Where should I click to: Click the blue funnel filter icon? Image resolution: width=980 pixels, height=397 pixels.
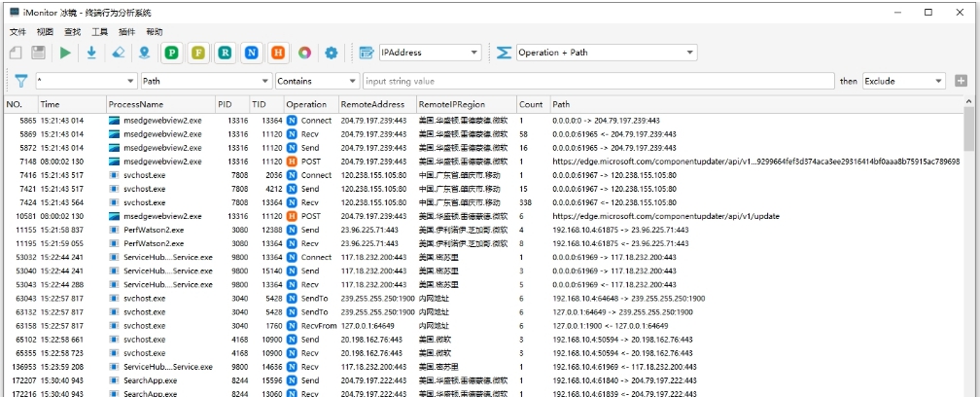click(19, 82)
